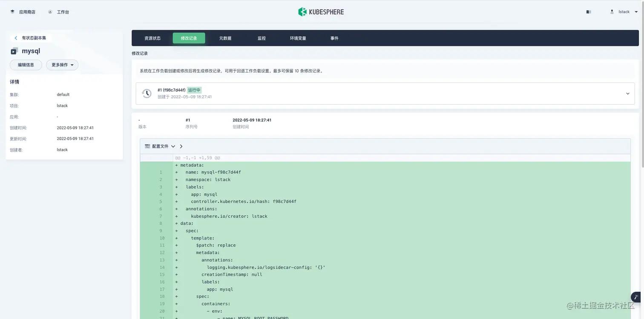Click the lstack user avatar icon
This screenshot has width=644, height=319.
tap(612, 12)
